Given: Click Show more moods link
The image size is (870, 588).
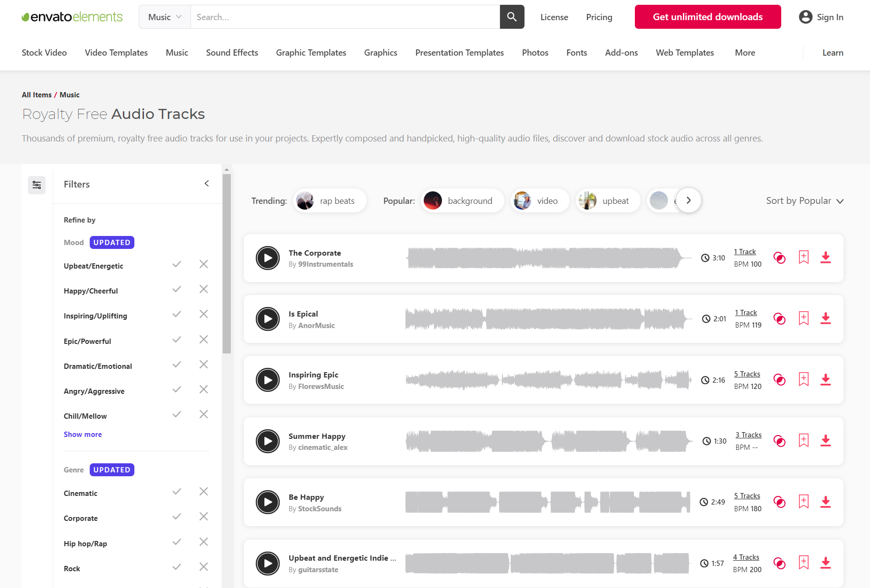Looking at the screenshot, I should click(x=83, y=435).
